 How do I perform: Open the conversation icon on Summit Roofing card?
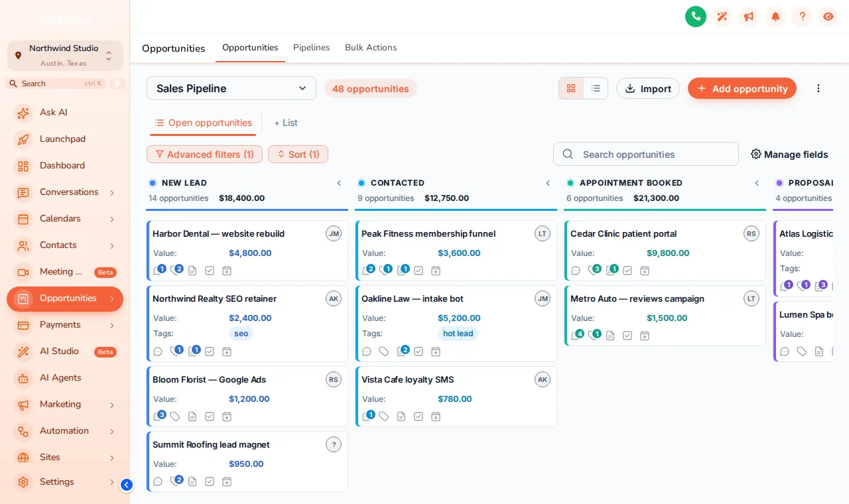[x=158, y=481]
